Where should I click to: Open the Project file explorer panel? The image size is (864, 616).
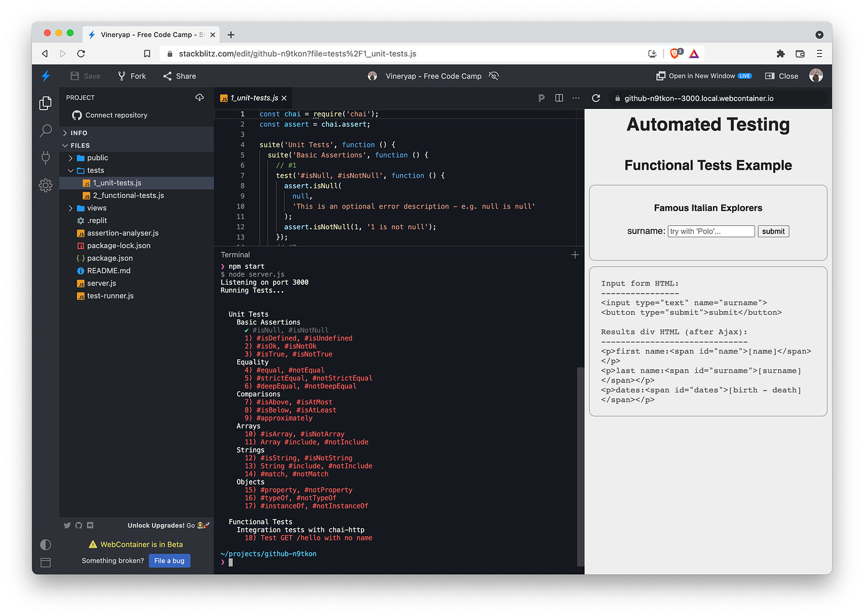45,103
